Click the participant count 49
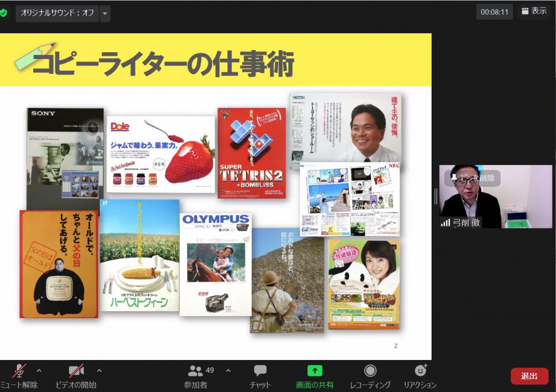This screenshot has height=392, width=556. tap(210, 370)
